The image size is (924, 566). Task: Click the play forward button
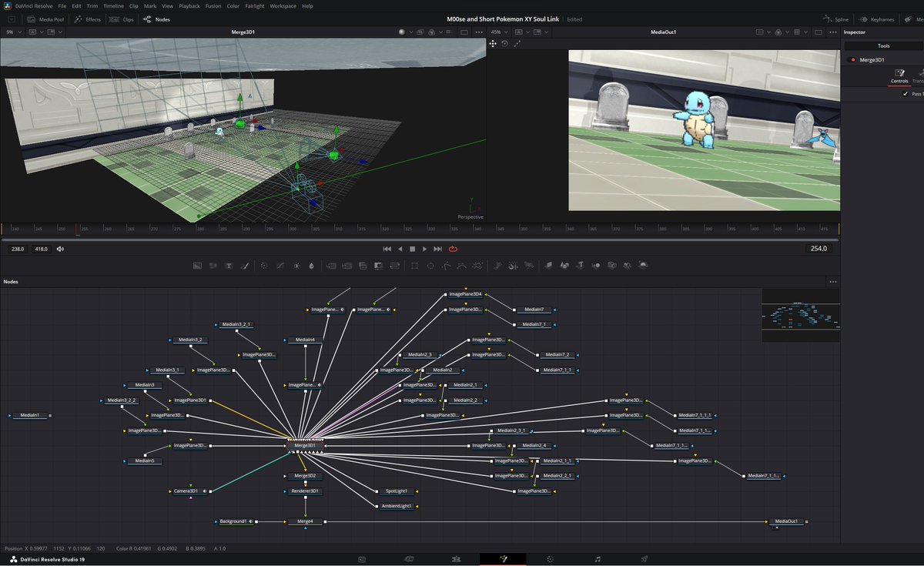[x=424, y=249]
